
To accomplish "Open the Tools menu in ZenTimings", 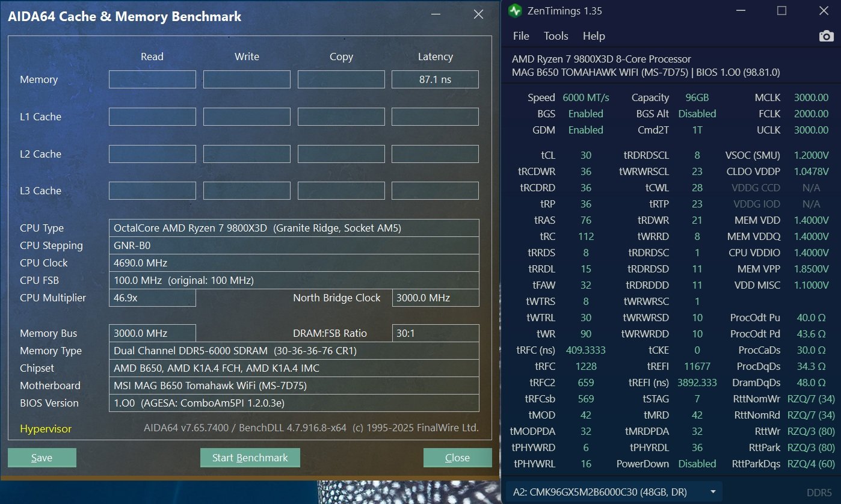I will 556,36.
